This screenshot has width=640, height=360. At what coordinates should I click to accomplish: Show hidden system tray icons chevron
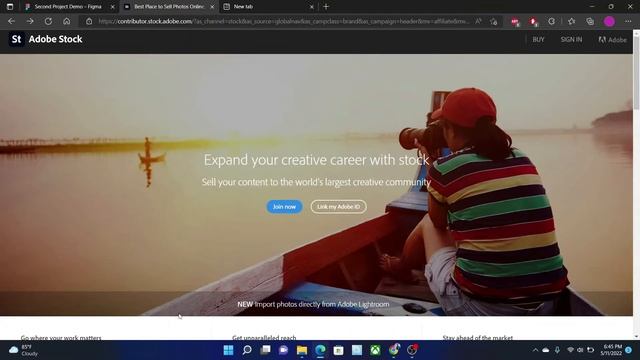coord(535,350)
